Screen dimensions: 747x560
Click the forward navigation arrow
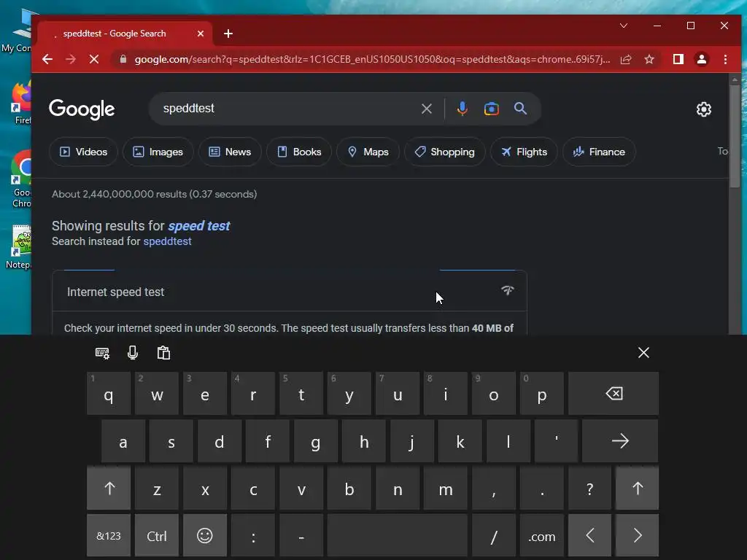[x=71, y=59]
